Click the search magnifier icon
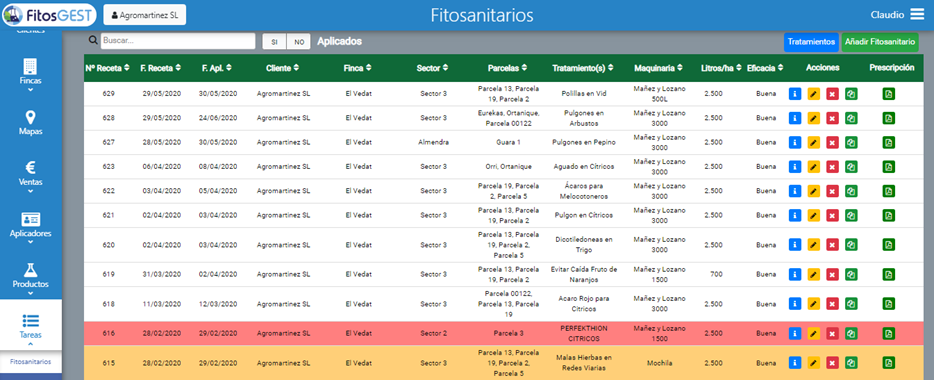Image resolution: width=934 pixels, height=382 pixels. [x=93, y=41]
